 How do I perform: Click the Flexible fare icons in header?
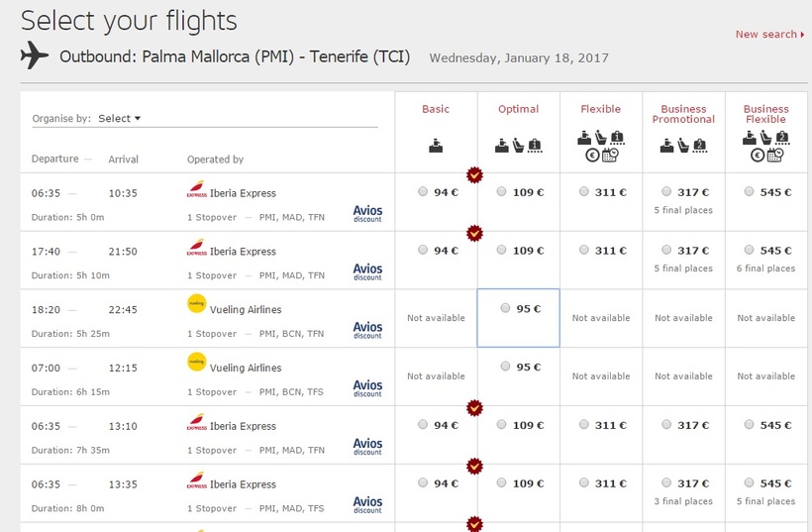tap(601, 146)
